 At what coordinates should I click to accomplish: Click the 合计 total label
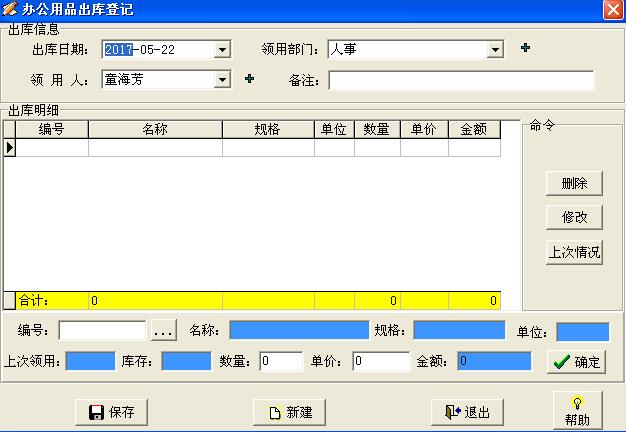(34, 300)
